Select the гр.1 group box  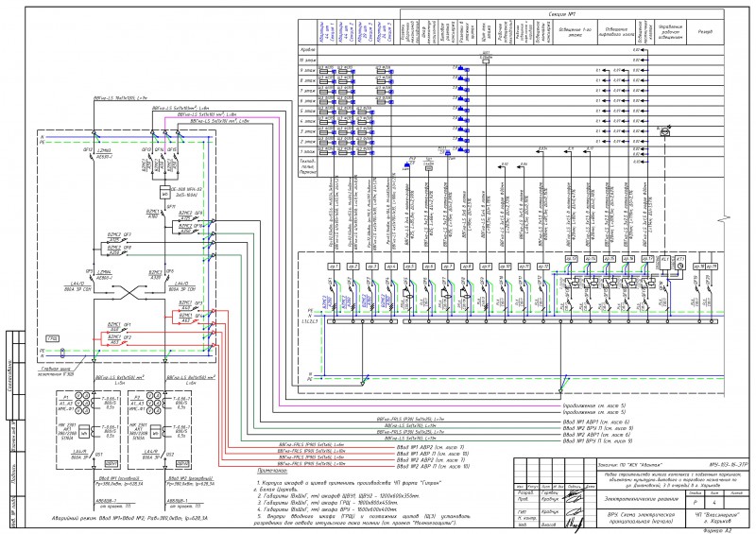(335, 267)
